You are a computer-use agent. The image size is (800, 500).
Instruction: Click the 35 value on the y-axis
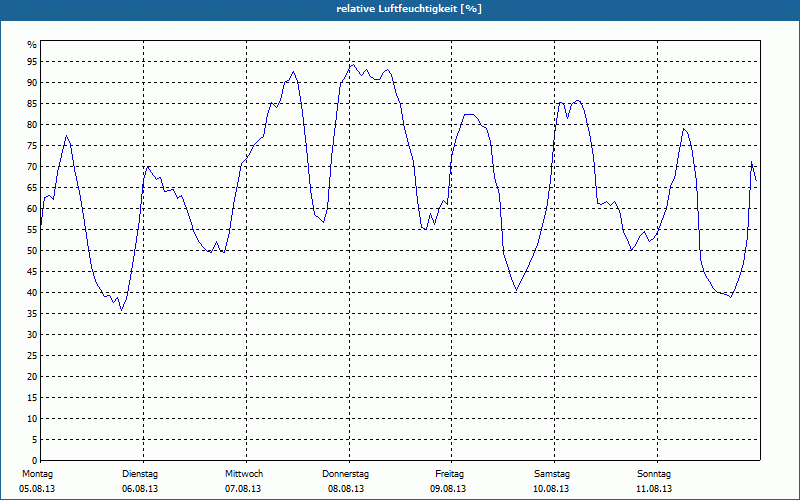[x=32, y=314]
